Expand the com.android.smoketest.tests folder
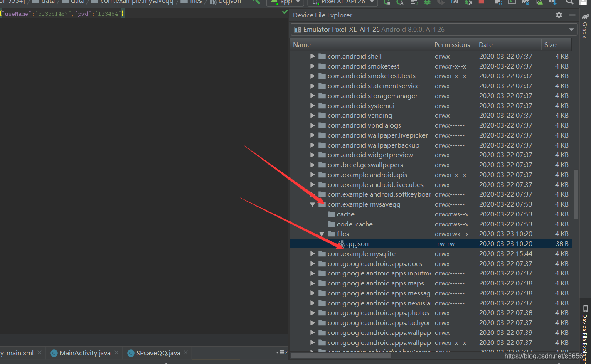Viewport: 591px width, 364px height. point(313,76)
